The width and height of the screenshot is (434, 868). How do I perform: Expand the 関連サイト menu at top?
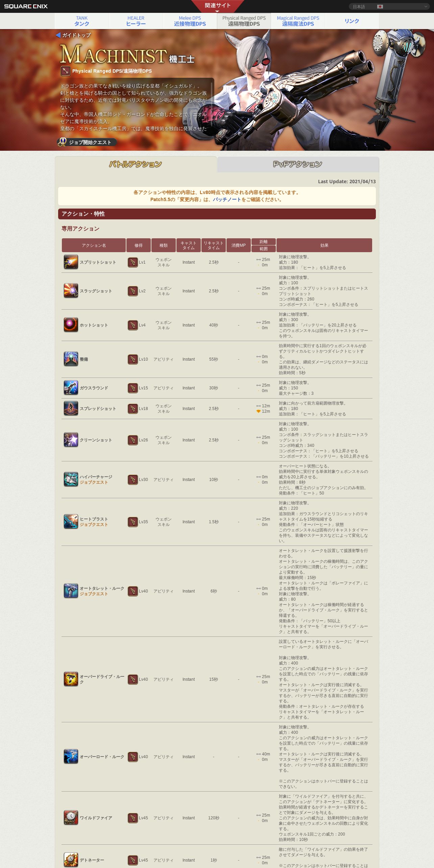click(x=217, y=6)
